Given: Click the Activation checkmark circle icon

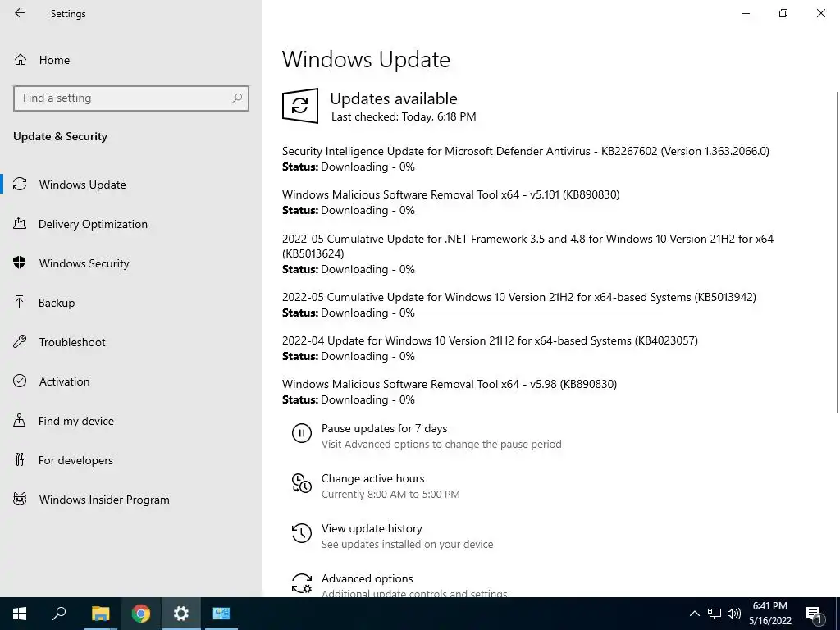Looking at the screenshot, I should point(20,381).
